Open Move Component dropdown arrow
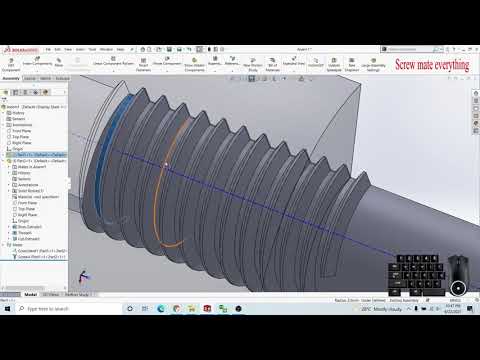 [x=167, y=70]
